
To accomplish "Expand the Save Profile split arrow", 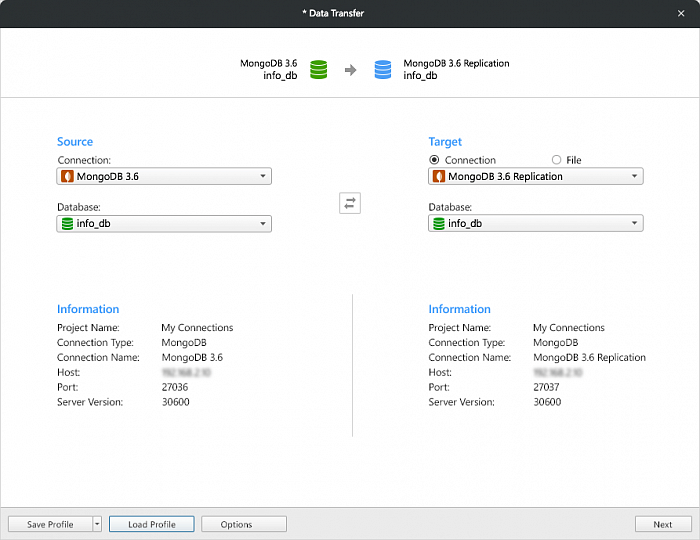I will 97,524.
